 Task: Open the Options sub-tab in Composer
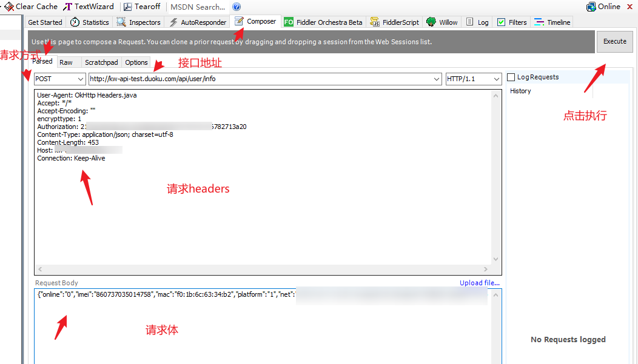click(x=136, y=62)
